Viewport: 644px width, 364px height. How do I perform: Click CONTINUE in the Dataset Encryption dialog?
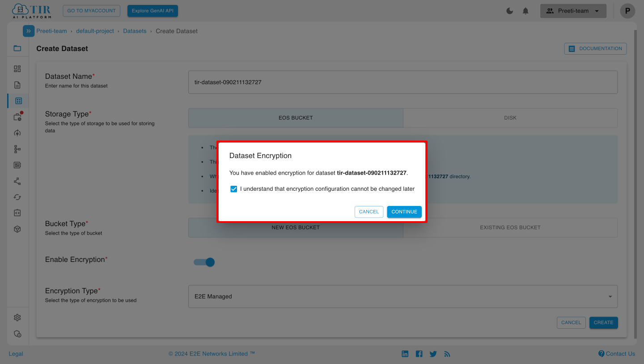pyautogui.click(x=404, y=212)
